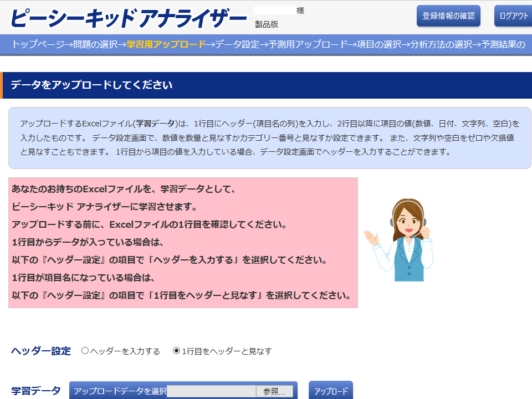Click the ピーシーキッド アナライザー logo
The height and width of the screenshot is (399, 532).
(129, 18)
